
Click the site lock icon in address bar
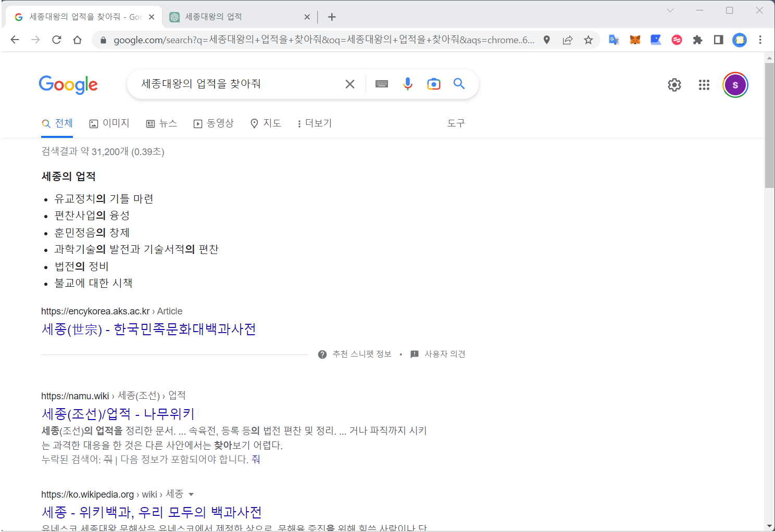coord(103,40)
